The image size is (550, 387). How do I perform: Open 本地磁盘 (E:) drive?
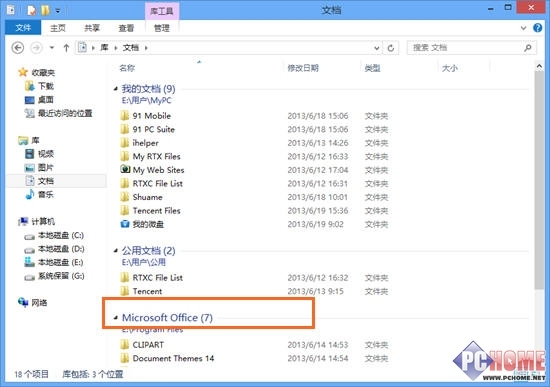(x=61, y=262)
